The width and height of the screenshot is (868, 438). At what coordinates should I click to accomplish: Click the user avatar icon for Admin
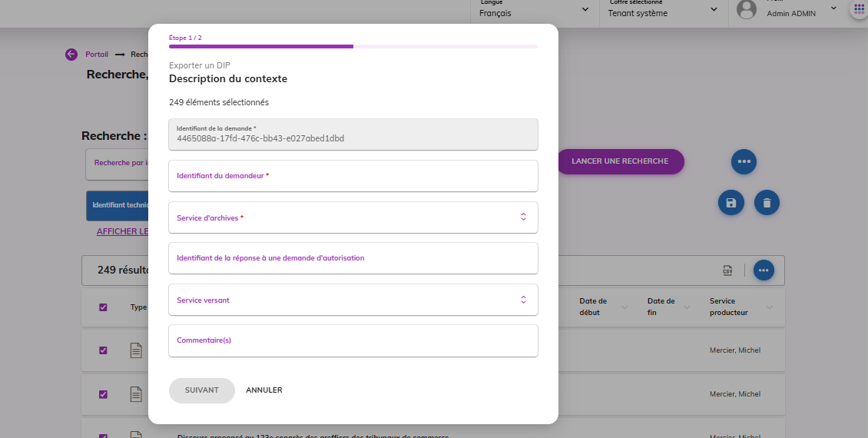[x=746, y=9]
